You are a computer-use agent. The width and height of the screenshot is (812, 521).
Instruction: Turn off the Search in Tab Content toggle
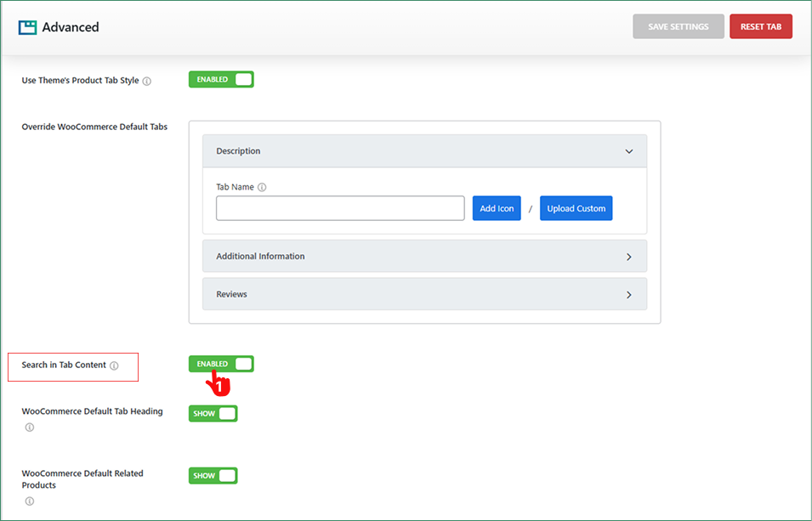point(221,364)
